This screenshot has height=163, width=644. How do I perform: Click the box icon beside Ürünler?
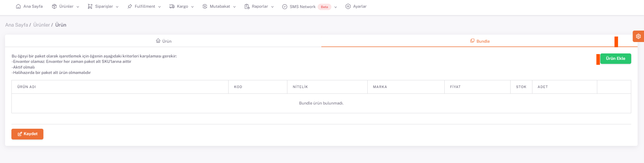pos(54,6)
